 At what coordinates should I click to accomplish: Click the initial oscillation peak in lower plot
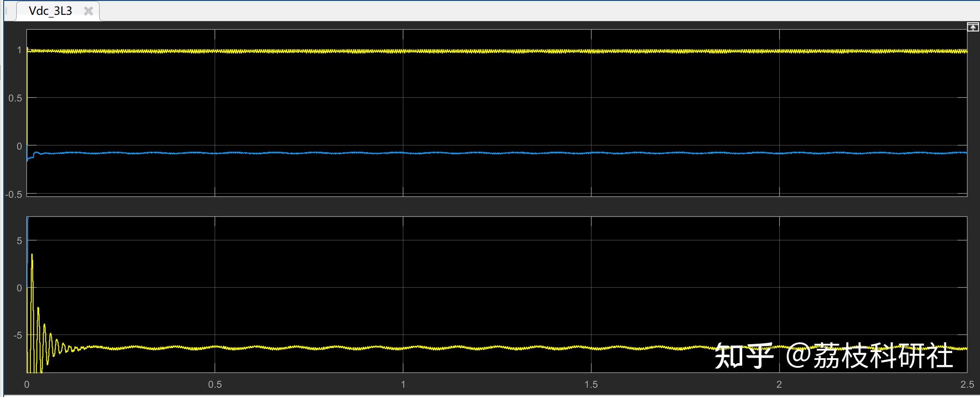(32, 255)
